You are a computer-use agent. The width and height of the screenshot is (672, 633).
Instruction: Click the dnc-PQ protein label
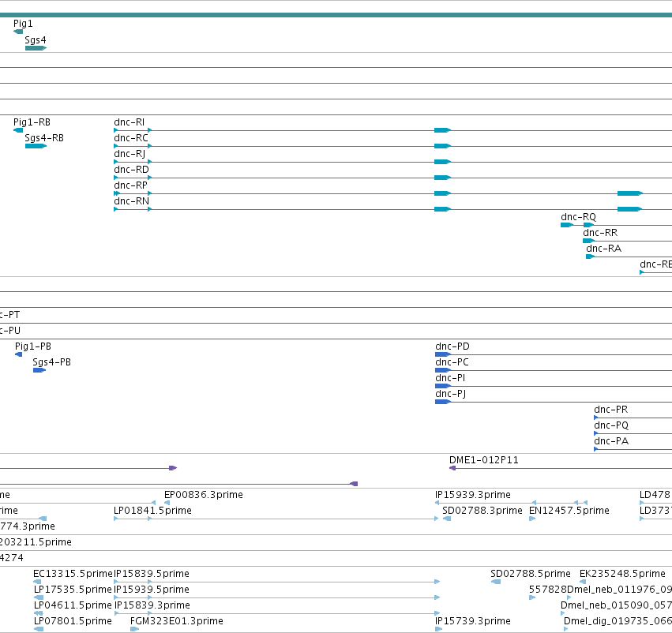(x=611, y=425)
